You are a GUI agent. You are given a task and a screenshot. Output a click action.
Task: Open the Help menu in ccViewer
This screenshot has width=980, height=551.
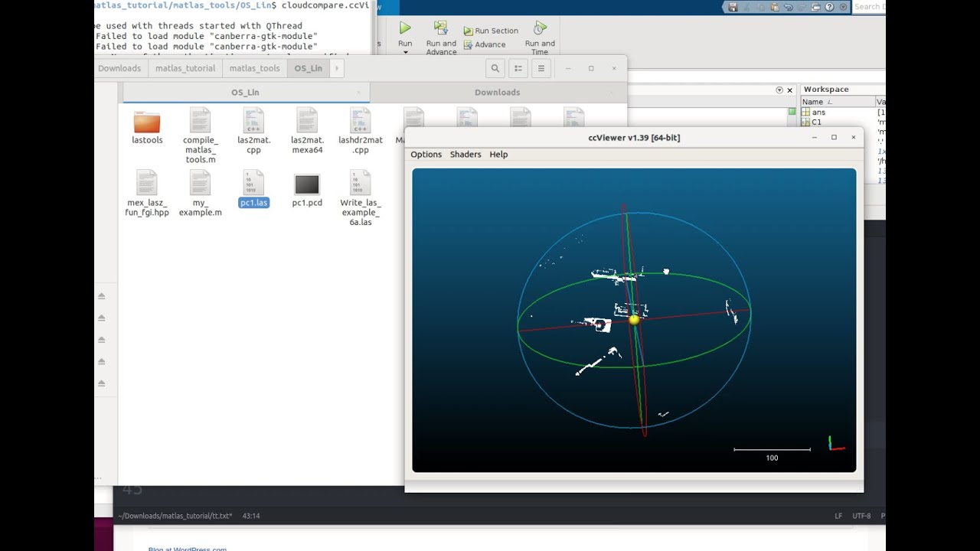point(498,155)
